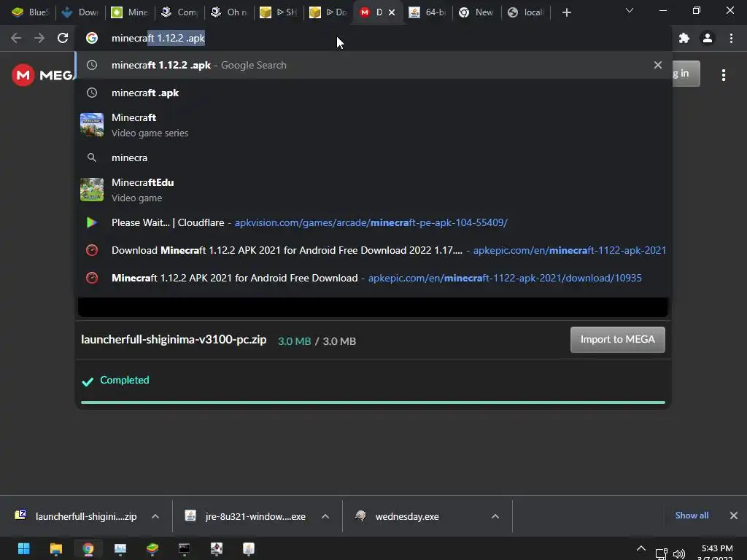Expand options for jre-8u321 exe download
Image resolution: width=747 pixels, height=560 pixels.
click(325, 516)
